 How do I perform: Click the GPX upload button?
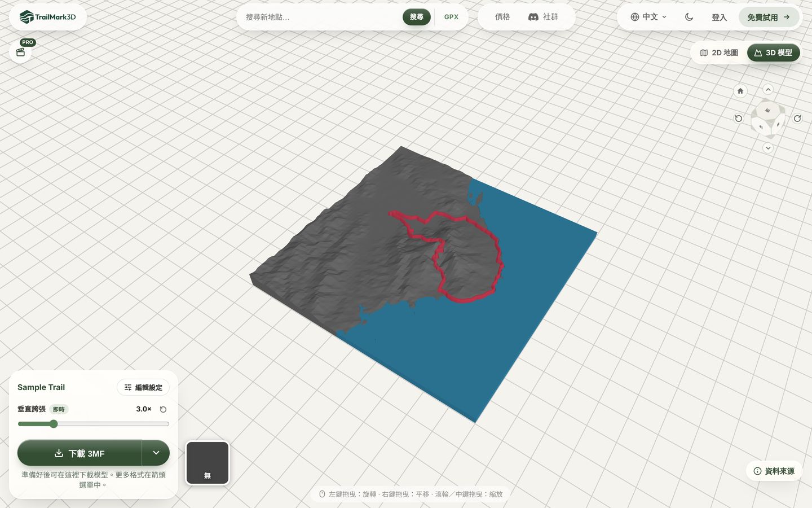451,17
